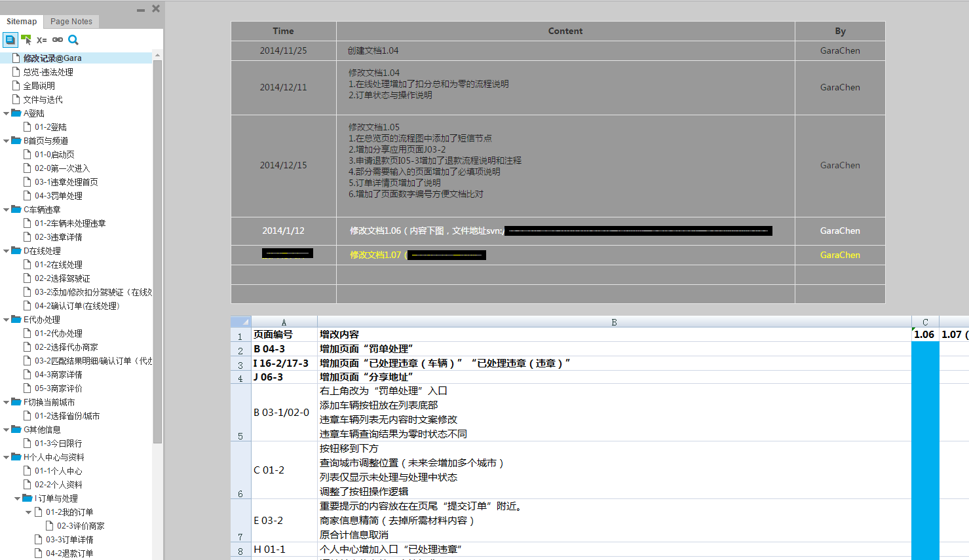Open the 04-3罚单处理 page
The image size is (969, 560).
(x=58, y=196)
